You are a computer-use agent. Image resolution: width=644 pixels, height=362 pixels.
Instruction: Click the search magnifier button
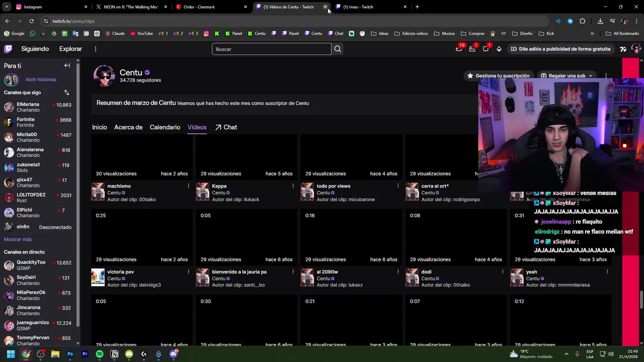click(338, 49)
